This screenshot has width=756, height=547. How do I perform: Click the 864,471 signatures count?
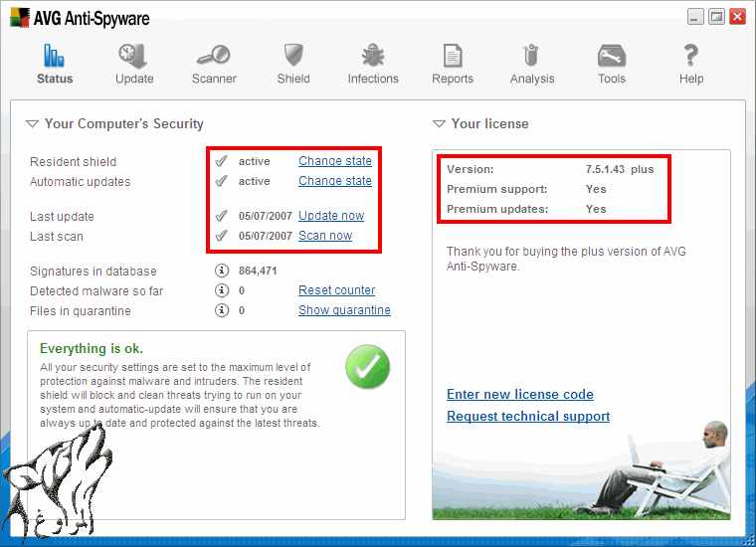pos(258,271)
